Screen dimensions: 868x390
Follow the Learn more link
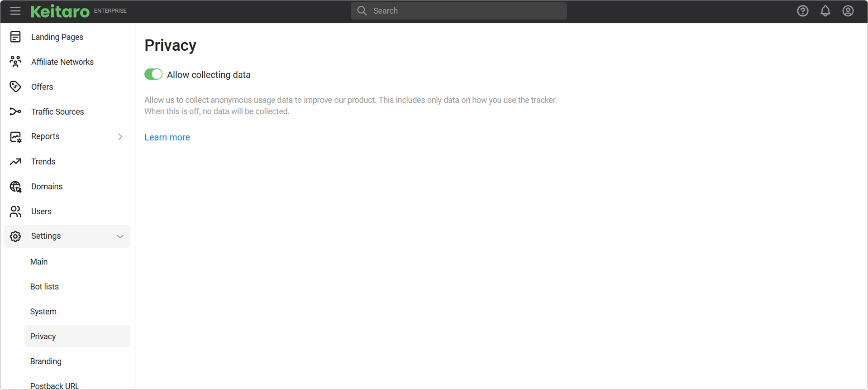click(x=167, y=137)
